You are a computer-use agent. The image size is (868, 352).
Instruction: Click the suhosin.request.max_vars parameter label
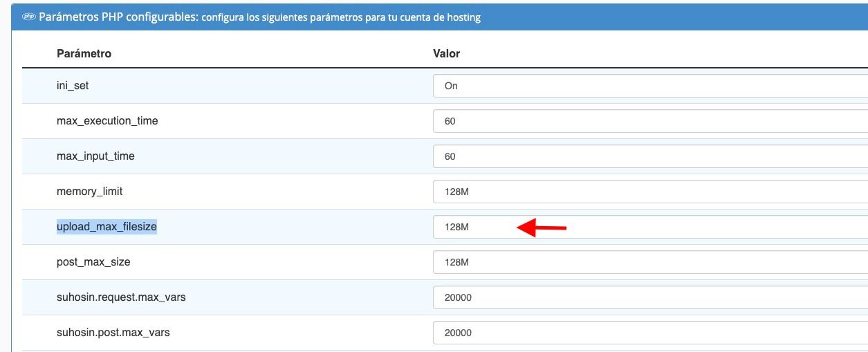click(x=121, y=297)
